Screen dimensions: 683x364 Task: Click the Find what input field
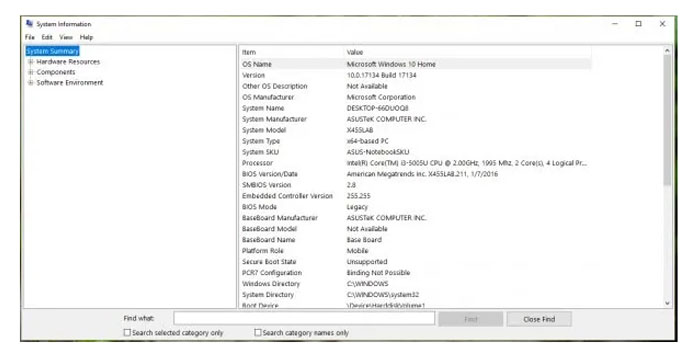pyautogui.click(x=304, y=319)
